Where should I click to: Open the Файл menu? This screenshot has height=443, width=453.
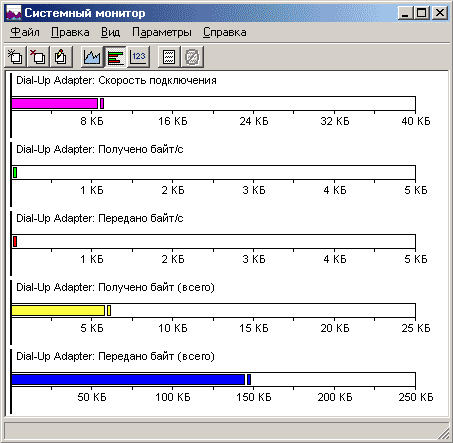point(25,32)
